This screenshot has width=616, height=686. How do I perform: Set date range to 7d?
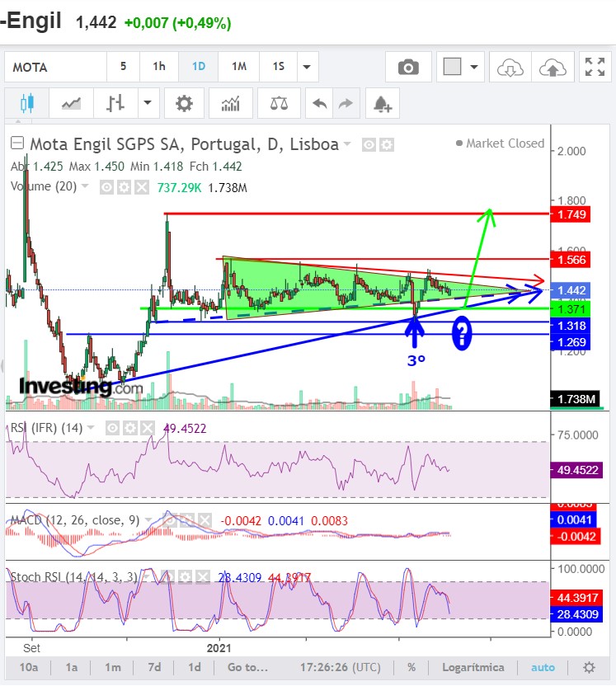[x=154, y=667]
